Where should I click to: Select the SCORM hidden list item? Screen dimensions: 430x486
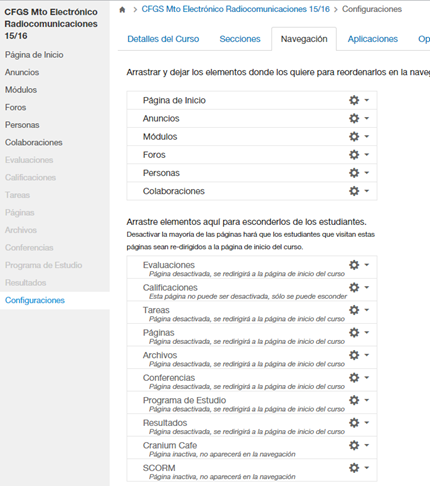(x=252, y=470)
